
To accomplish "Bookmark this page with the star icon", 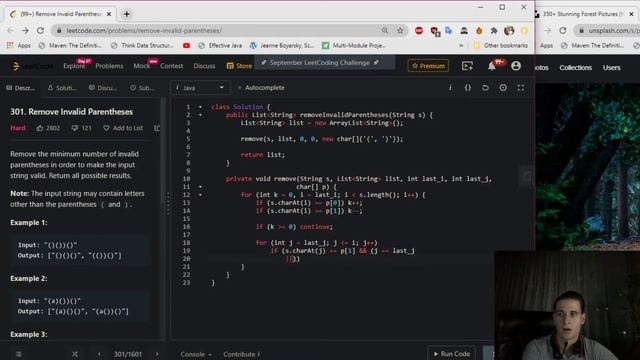I will click(x=400, y=31).
